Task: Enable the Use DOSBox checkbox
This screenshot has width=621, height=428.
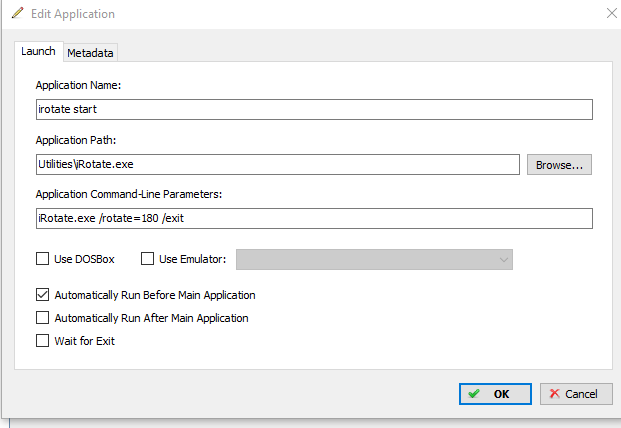Action: point(42,259)
